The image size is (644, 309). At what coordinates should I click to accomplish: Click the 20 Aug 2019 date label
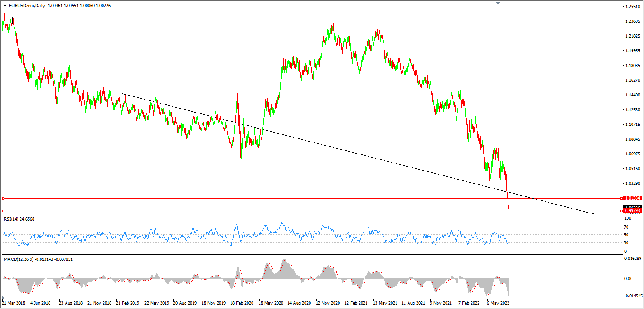(185, 303)
